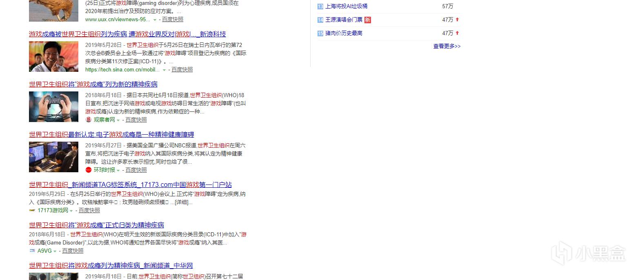Open 百度快照 for the A9VG result
This screenshot has height=280, width=644.
(73, 251)
